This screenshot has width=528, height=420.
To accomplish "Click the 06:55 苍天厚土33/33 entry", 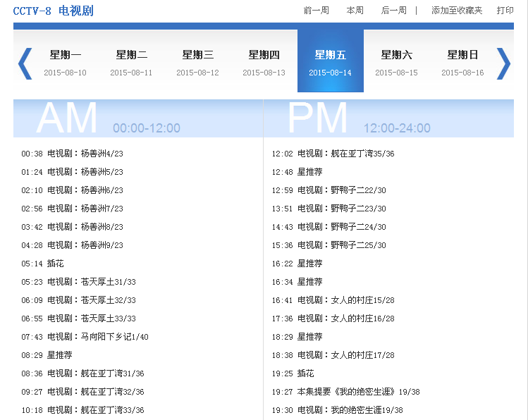I will pos(78,319).
